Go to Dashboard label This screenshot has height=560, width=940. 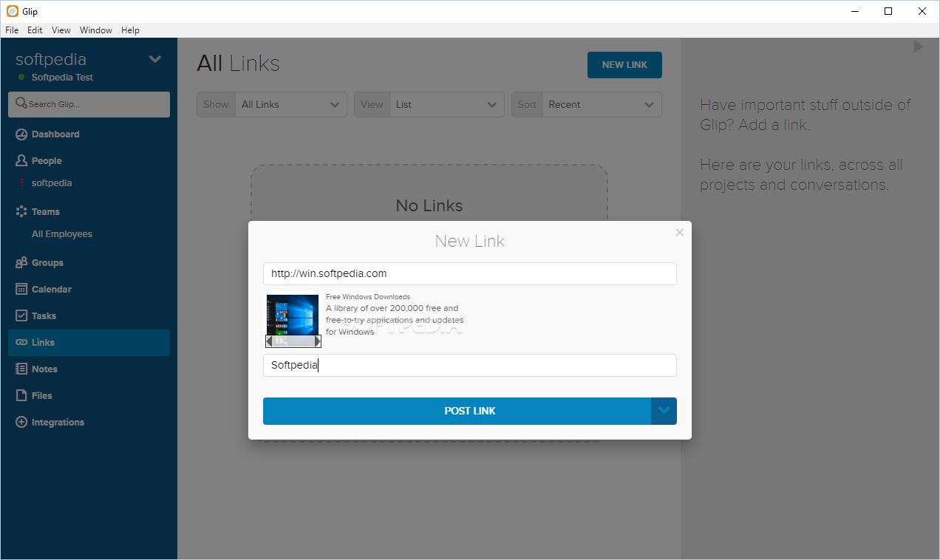click(55, 134)
